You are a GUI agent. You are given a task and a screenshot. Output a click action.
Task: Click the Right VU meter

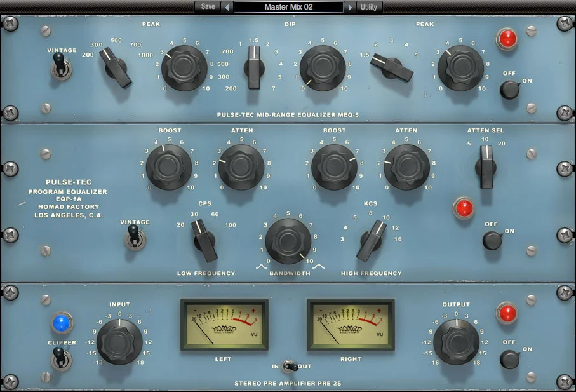pos(351,325)
